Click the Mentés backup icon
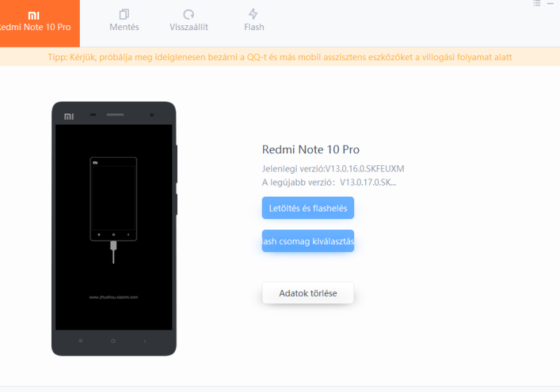The width and height of the screenshot is (560, 392). tap(124, 14)
